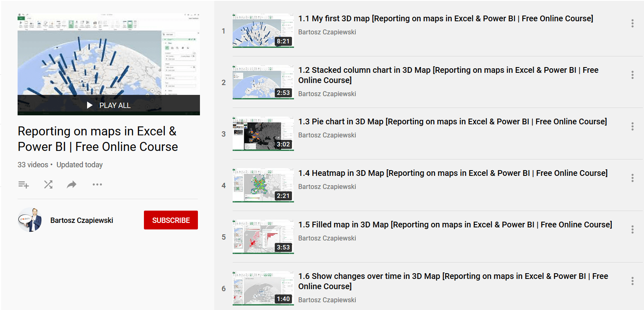Screen dimensions: 644x310
Task: Open options menu for video 1.1
Action: [x=632, y=23]
